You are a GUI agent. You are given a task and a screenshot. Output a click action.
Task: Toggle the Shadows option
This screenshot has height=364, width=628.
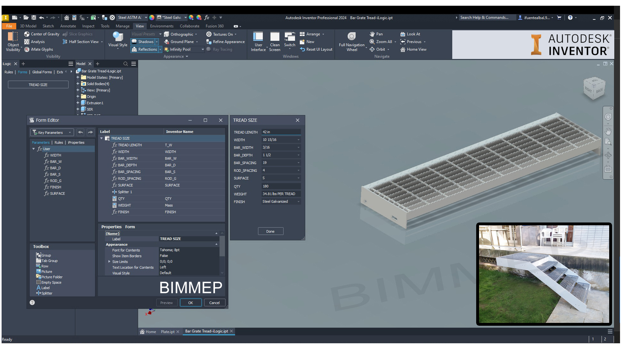(143, 42)
